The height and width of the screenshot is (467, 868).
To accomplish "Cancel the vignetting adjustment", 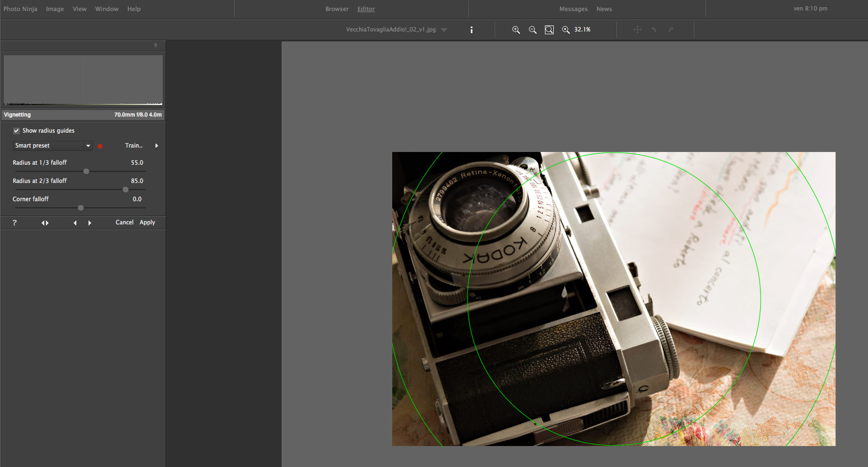I will pos(124,223).
